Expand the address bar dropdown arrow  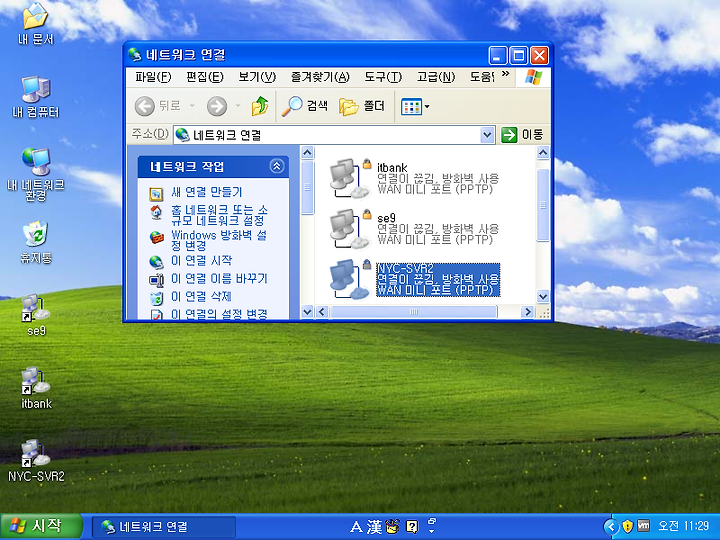tap(487, 135)
